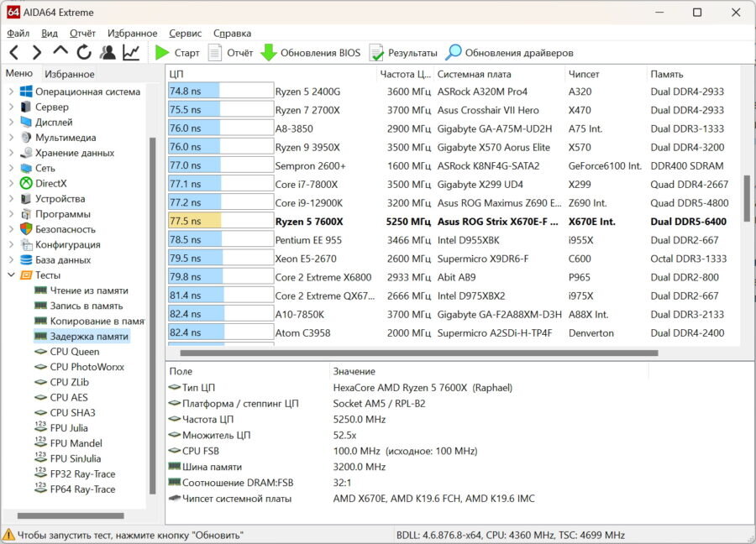
Task: Open the Вид menu
Action: 50,34
